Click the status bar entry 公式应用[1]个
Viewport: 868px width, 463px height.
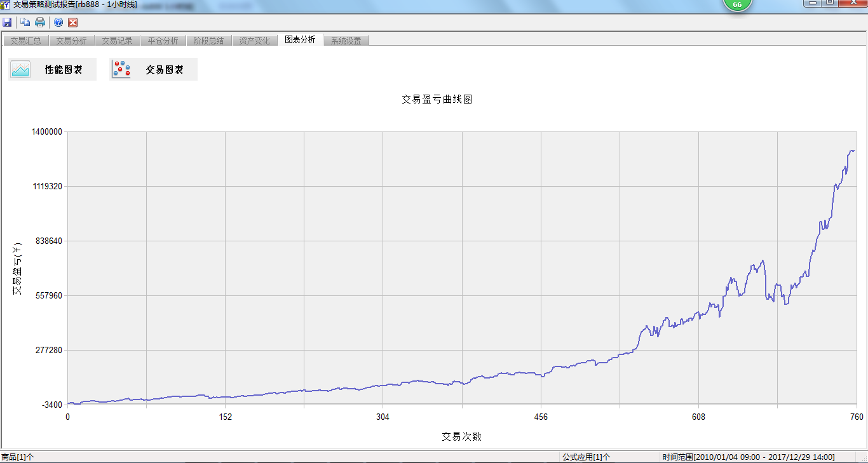coord(586,457)
